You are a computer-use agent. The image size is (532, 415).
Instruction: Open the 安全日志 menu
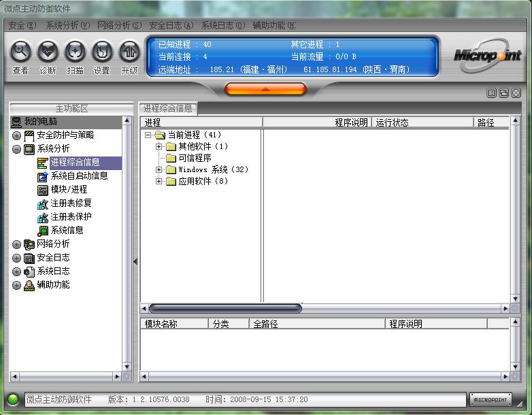(171, 25)
